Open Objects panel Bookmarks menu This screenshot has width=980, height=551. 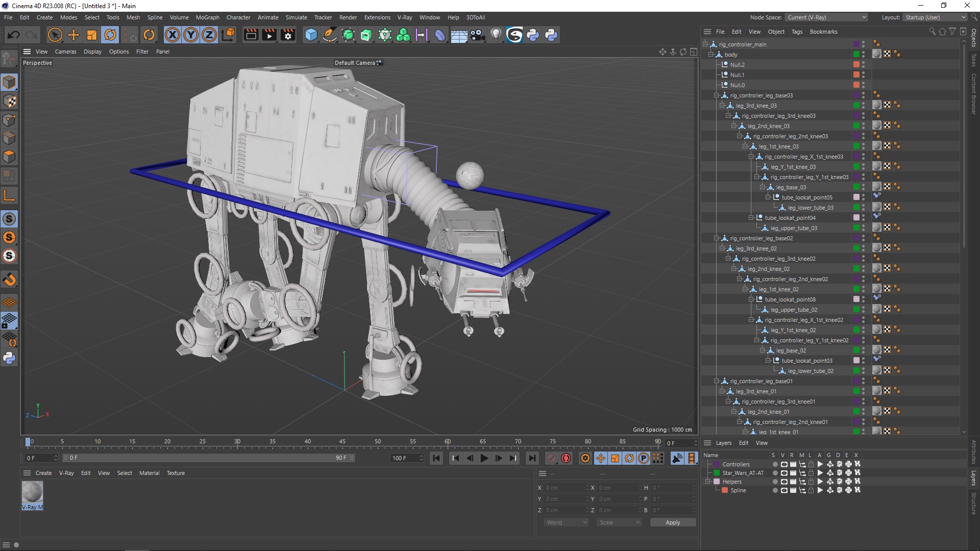pyautogui.click(x=823, y=32)
